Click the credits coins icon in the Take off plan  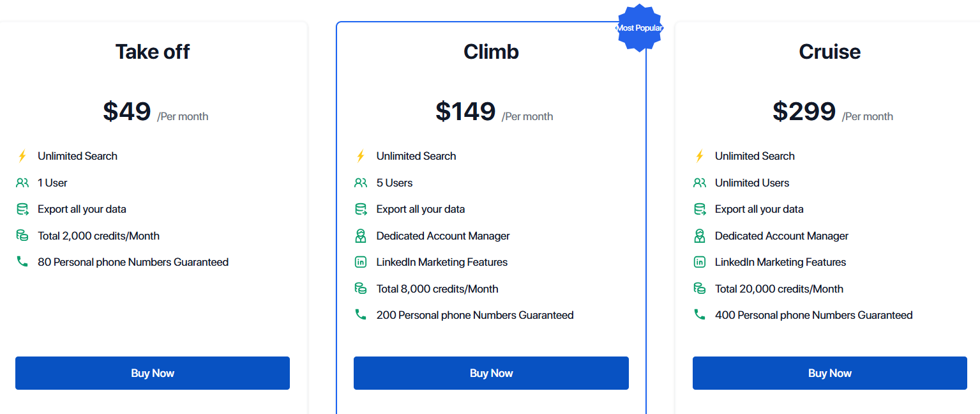22,235
